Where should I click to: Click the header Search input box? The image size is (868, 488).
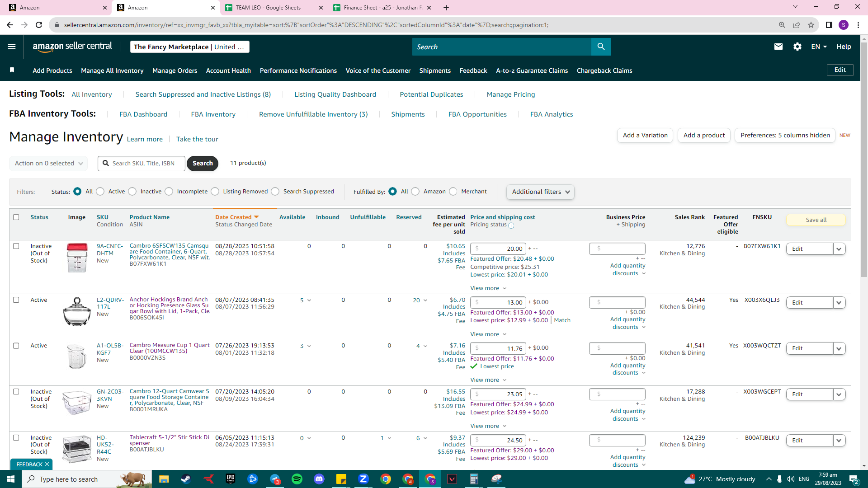(x=501, y=47)
